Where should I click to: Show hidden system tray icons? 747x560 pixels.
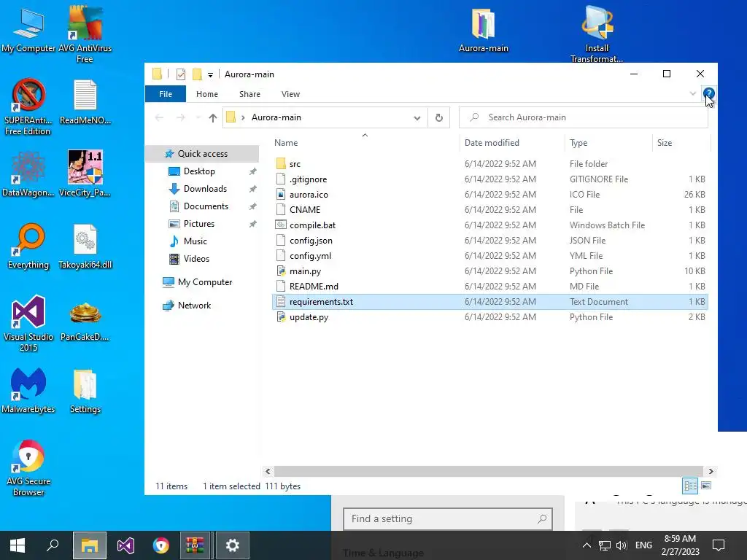click(587, 545)
